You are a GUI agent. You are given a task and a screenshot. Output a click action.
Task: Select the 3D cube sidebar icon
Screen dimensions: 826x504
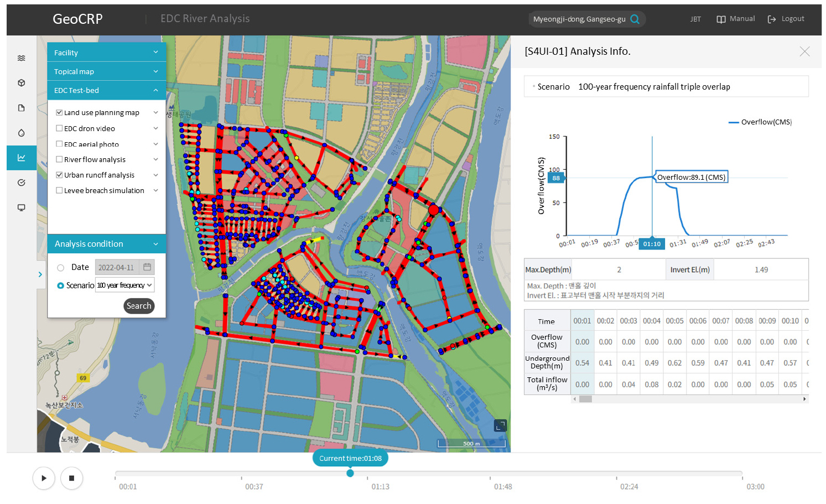pyautogui.click(x=21, y=83)
